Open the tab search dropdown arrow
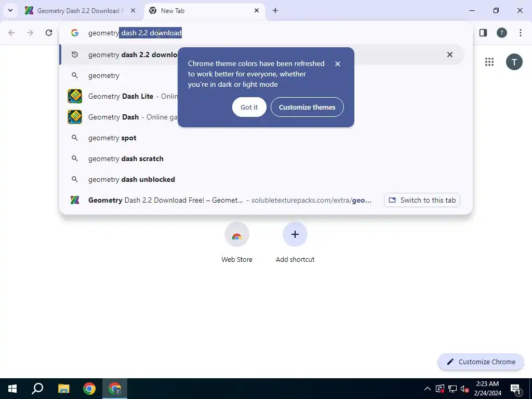 click(x=10, y=10)
